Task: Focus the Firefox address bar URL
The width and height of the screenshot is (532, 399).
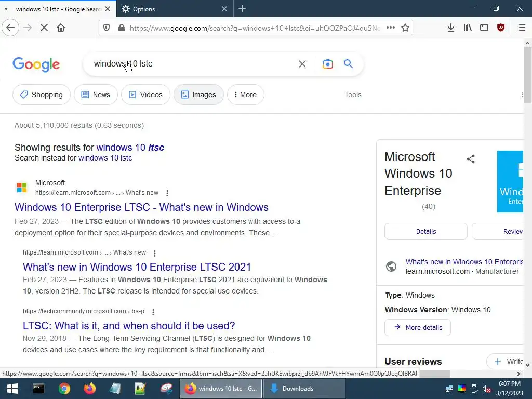Action: click(255, 28)
